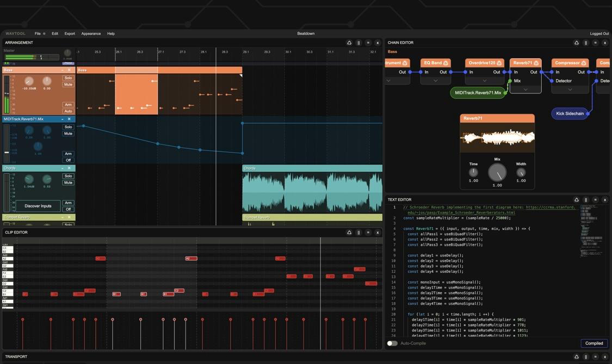Image resolution: width=612 pixels, height=364 pixels.
Task: Click the Off button on Chords track
Action: [x=69, y=209]
